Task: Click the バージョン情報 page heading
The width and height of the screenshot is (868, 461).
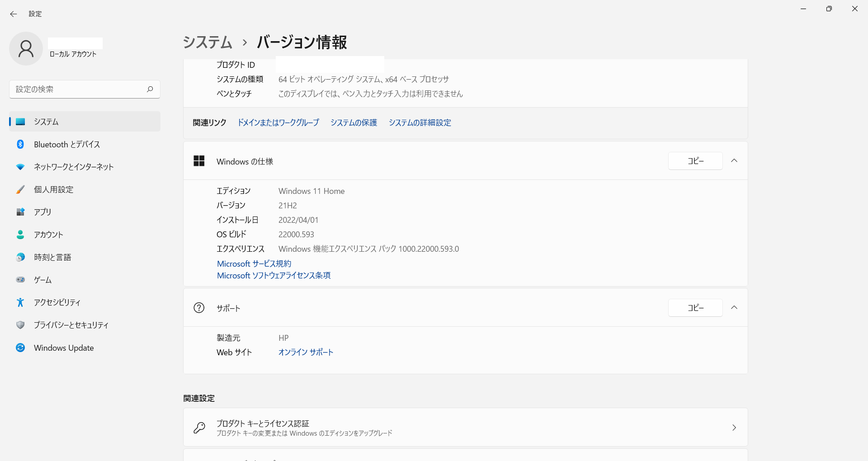Action: [302, 42]
